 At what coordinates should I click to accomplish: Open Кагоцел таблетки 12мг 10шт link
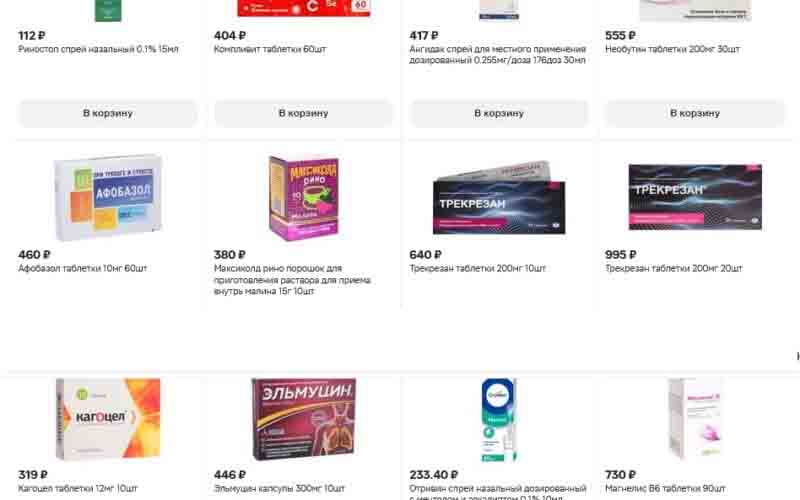point(78,488)
